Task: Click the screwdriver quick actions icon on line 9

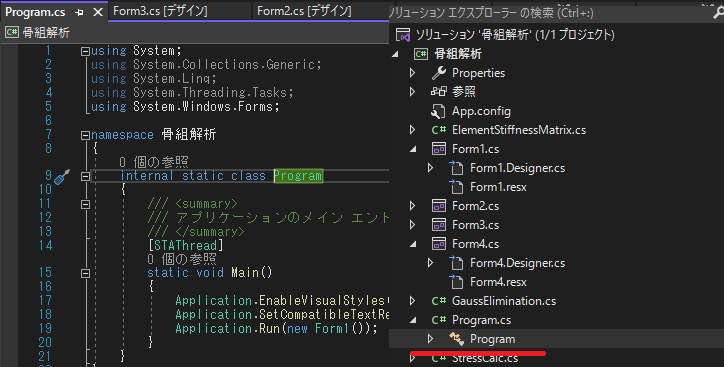Action: click(x=62, y=177)
